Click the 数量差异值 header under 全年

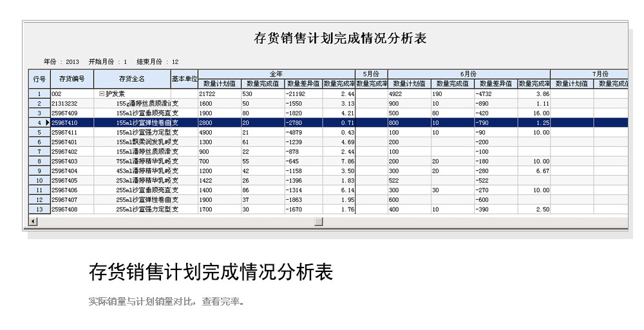pos(303,84)
